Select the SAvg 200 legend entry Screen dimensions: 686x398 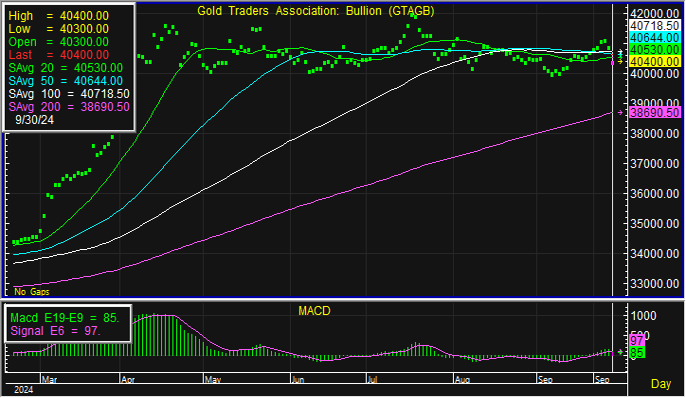point(69,107)
